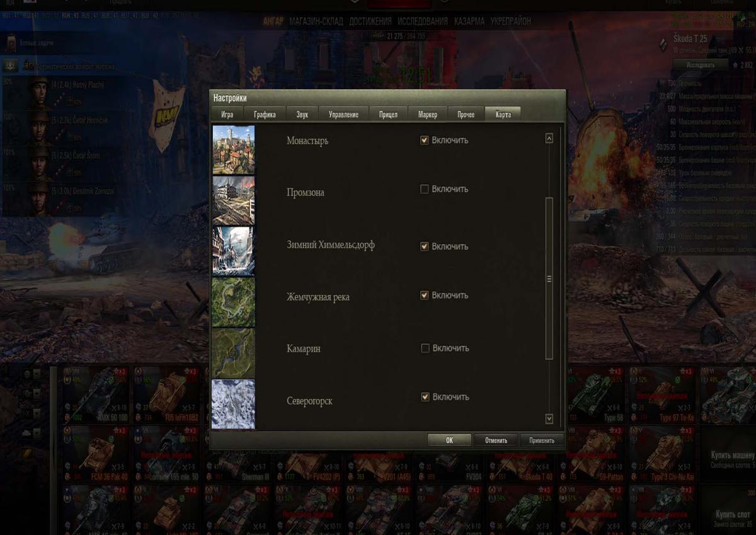Select Type 3 Chi-Nu Kai tank card

664,454
